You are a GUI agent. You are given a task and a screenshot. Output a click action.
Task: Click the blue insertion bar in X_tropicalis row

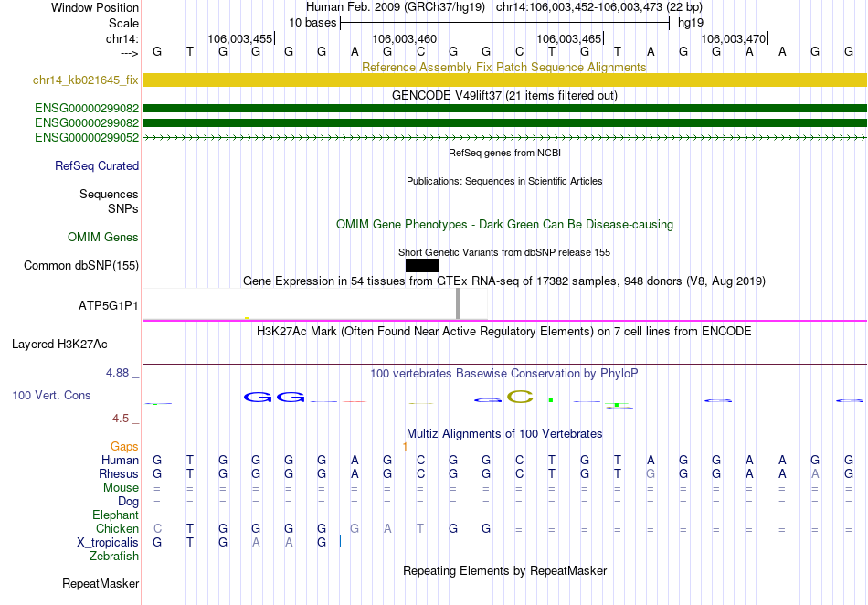pyautogui.click(x=340, y=541)
